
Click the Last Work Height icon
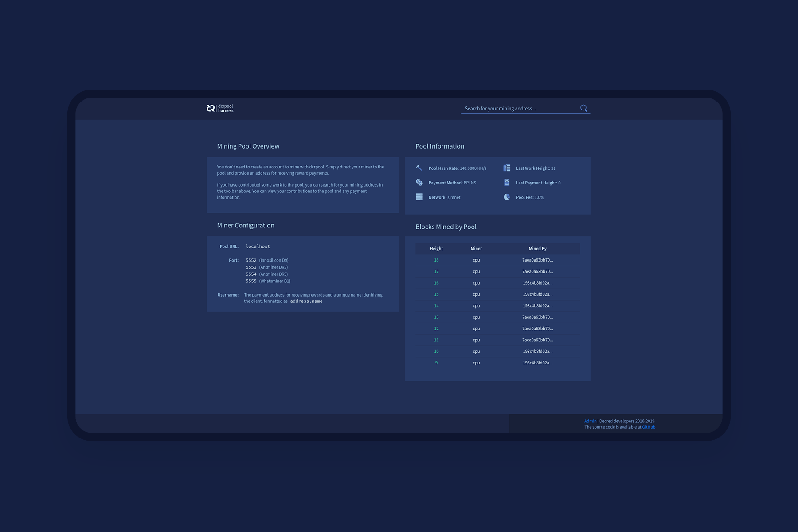507,168
